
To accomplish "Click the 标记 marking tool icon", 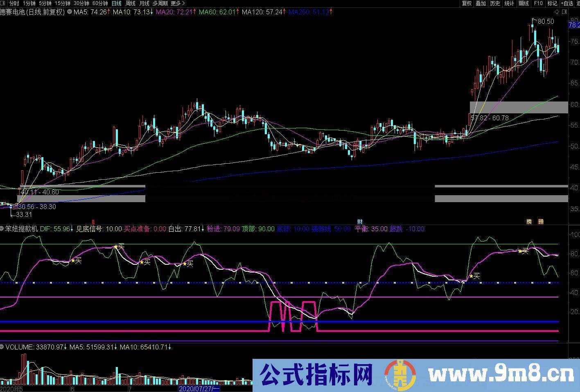I will tap(552, 3).
